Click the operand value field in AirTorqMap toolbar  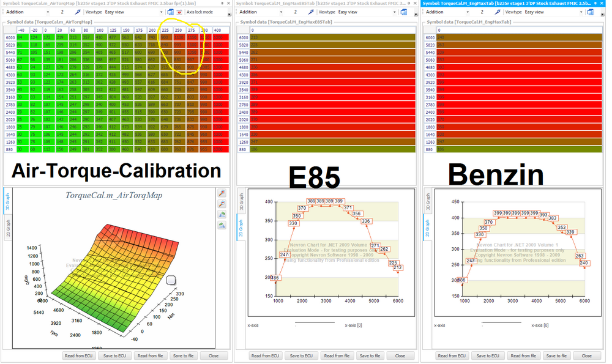(x=62, y=12)
